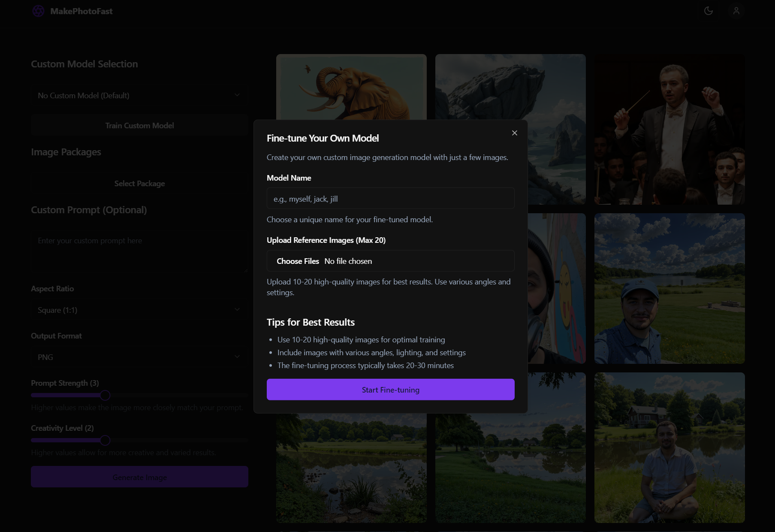Click the 'Output Format' label
This screenshot has width=775, height=532.
(56, 336)
